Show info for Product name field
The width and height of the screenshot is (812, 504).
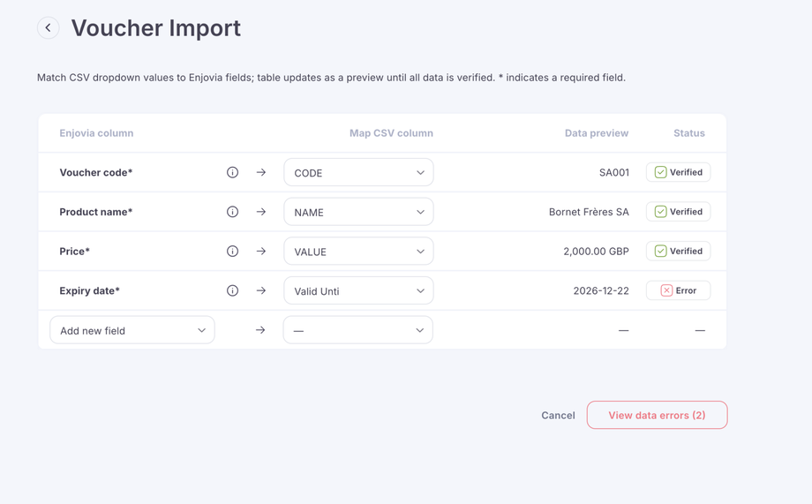(x=232, y=212)
